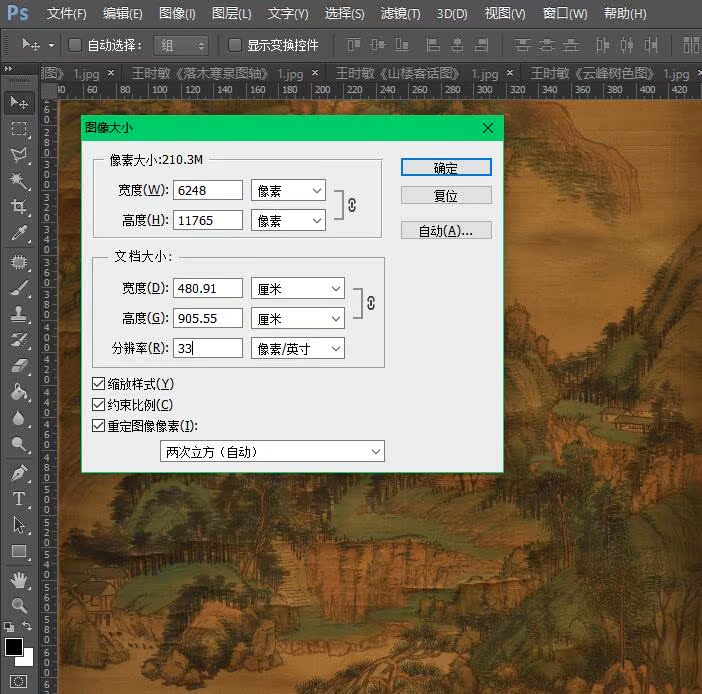Select the Path Selection arrow tool
Viewport: 702px width, 694px height.
point(19,525)
